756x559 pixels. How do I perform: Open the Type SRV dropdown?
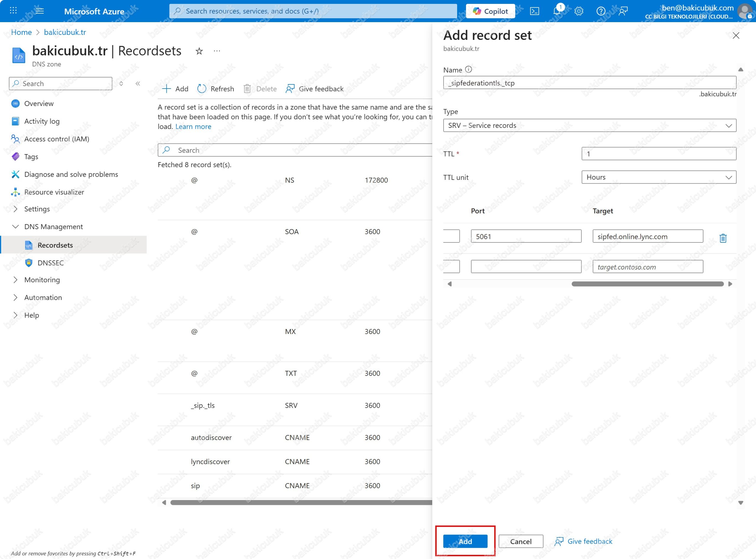pos(589,126)
